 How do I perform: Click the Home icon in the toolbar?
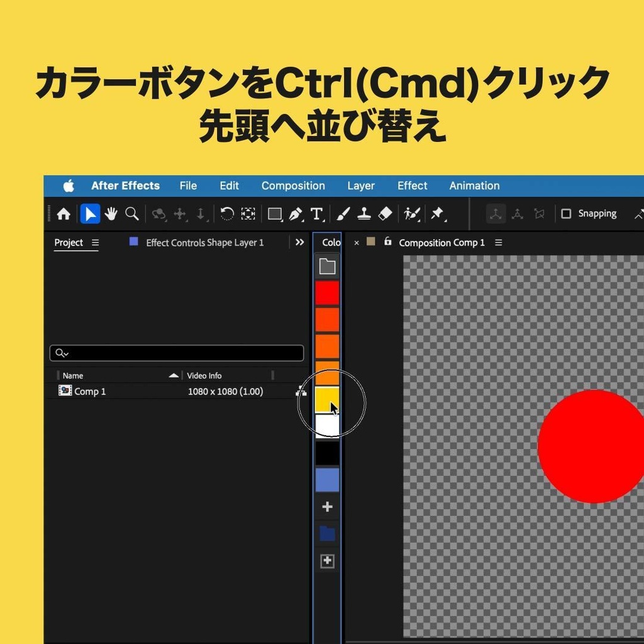pyautogui.click(x=63, y=214)
